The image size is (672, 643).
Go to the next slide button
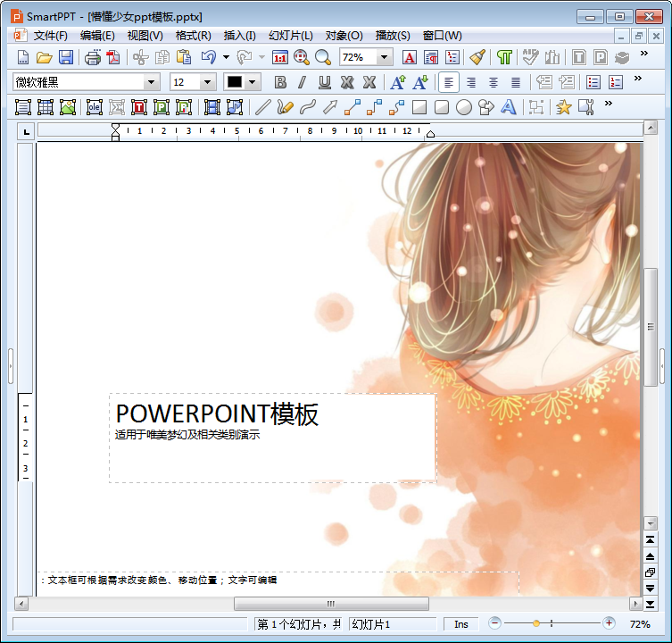tap(651, 589)
